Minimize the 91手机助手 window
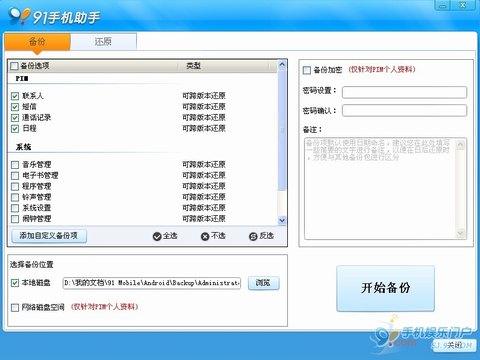The width and height of the screenshot is (480, 360). pos(443,6)
